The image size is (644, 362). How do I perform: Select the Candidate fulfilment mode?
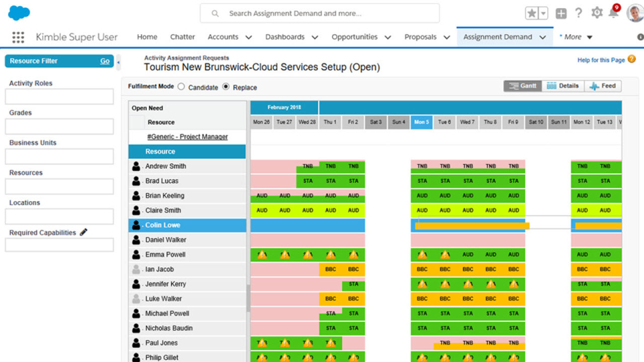(181, 86)
